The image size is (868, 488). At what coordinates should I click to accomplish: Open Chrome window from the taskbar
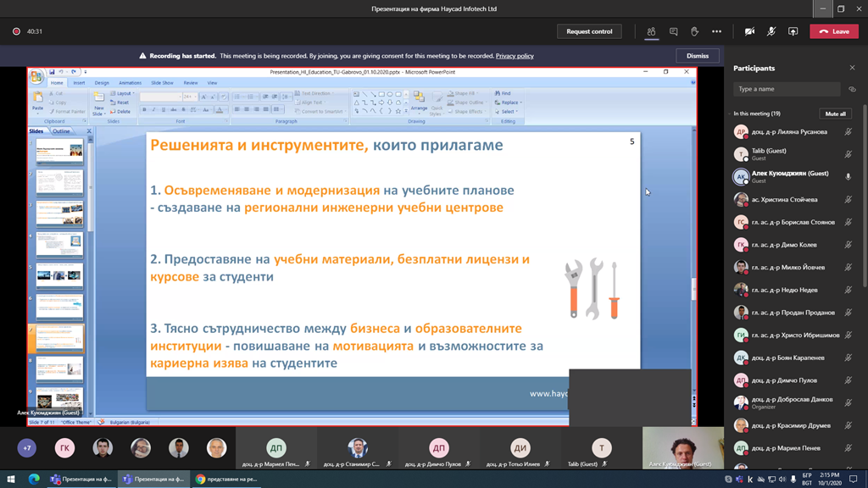click(x=226, y=479)
